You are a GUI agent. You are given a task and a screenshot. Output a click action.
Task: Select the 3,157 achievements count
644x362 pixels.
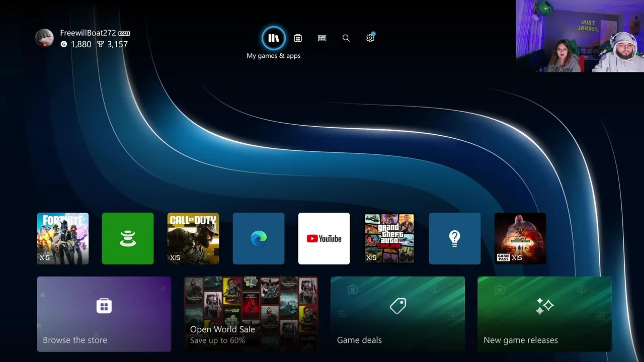click(x=117, y=44)
